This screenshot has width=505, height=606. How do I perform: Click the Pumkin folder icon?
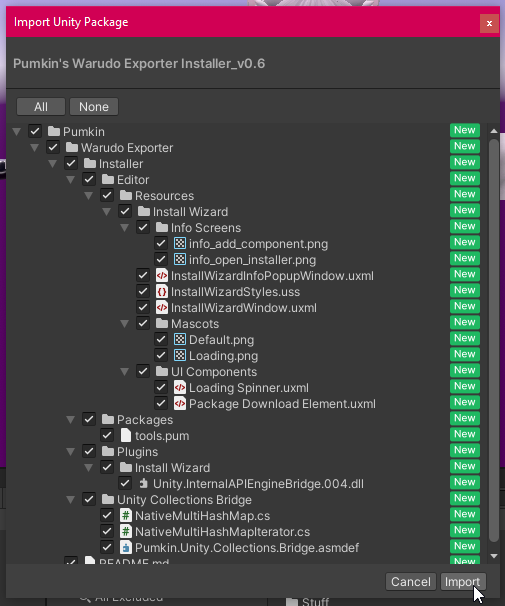54,131
